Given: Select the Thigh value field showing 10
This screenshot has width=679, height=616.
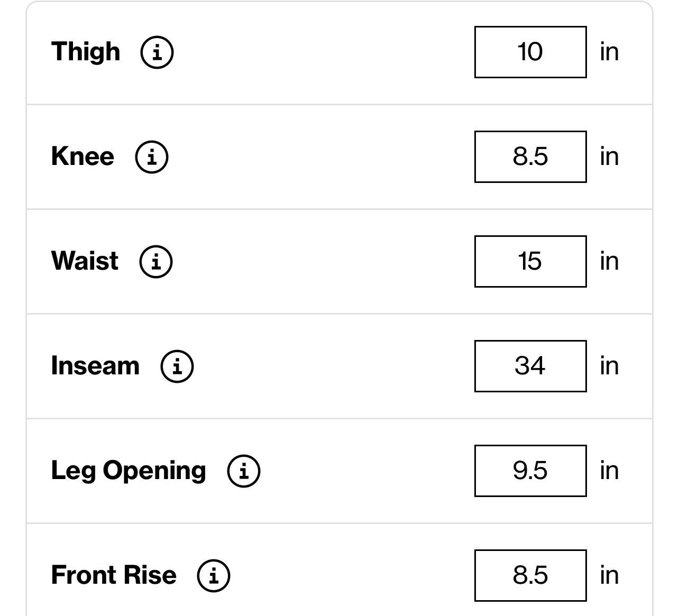Looking at the screenshot, I should point(530,52).
